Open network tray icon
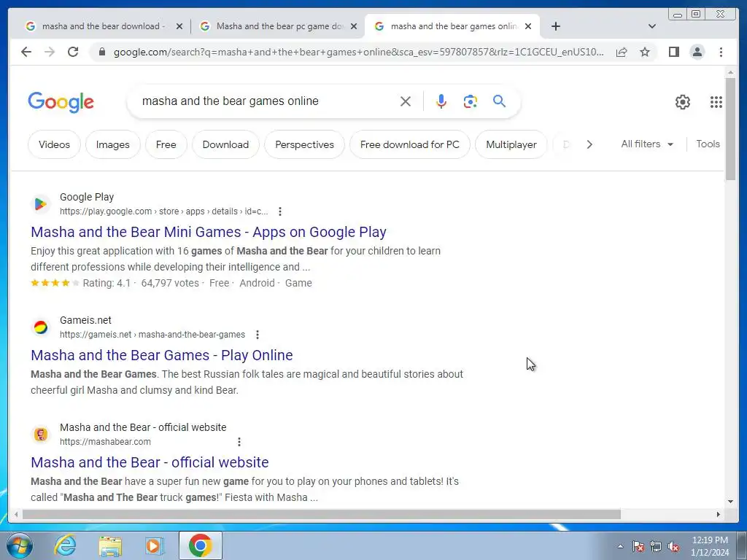The image size is (747, 560). coord(656,546)
